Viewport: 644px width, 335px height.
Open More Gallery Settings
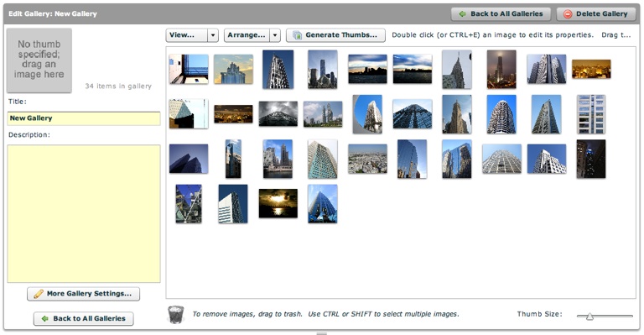click(83, 294)
